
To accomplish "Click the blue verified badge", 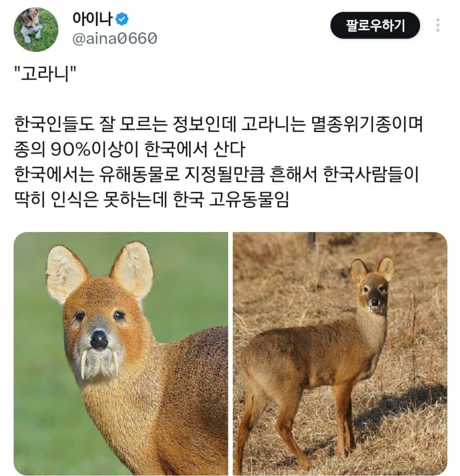I will tap(123, 19).
